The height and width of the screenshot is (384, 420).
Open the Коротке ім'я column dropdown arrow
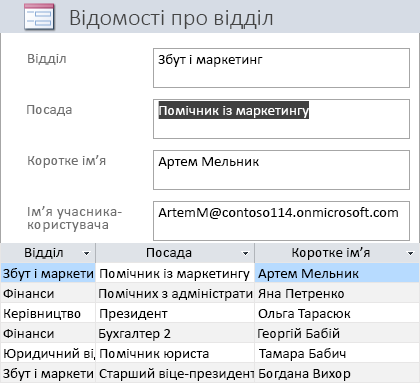[x=411, y=254]
